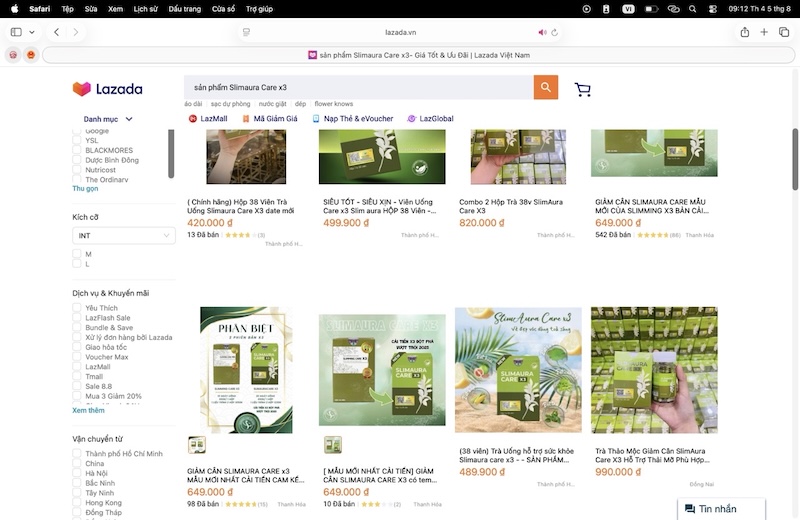Screen dimensions: 800x520
Task: Open the PHÂN BIỆT product image
Action: coord(246,370)
